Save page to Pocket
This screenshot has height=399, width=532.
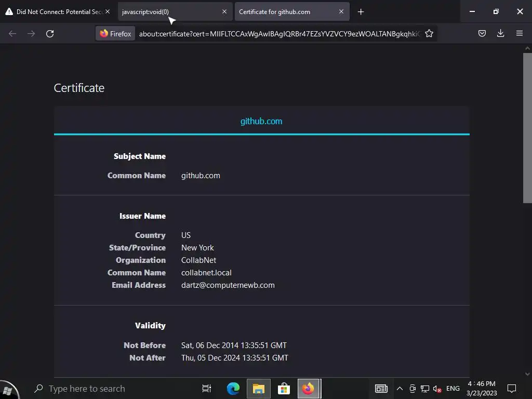click(x=482, y=33)
